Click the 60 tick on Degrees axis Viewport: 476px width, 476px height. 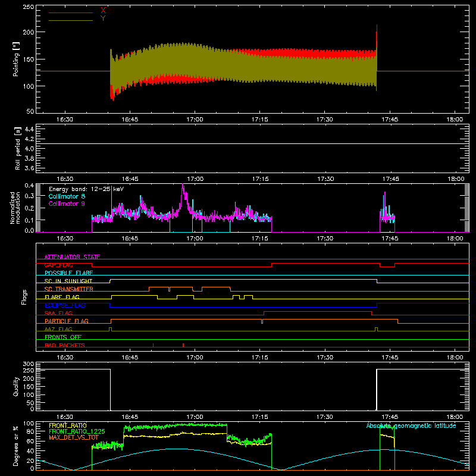tap(30, 441)
